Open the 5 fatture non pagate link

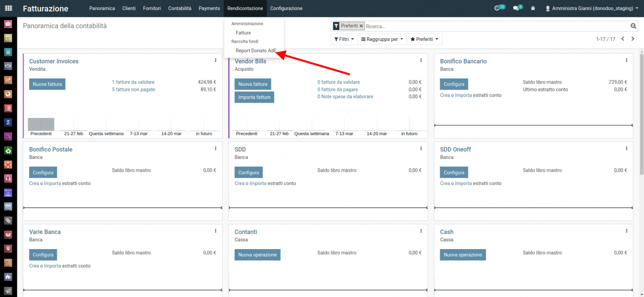click(x=133, y=90)
